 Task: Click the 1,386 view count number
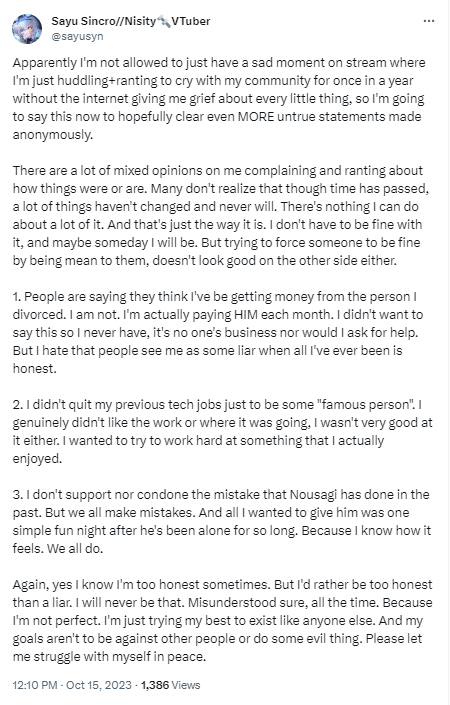[x=155, y=685]
